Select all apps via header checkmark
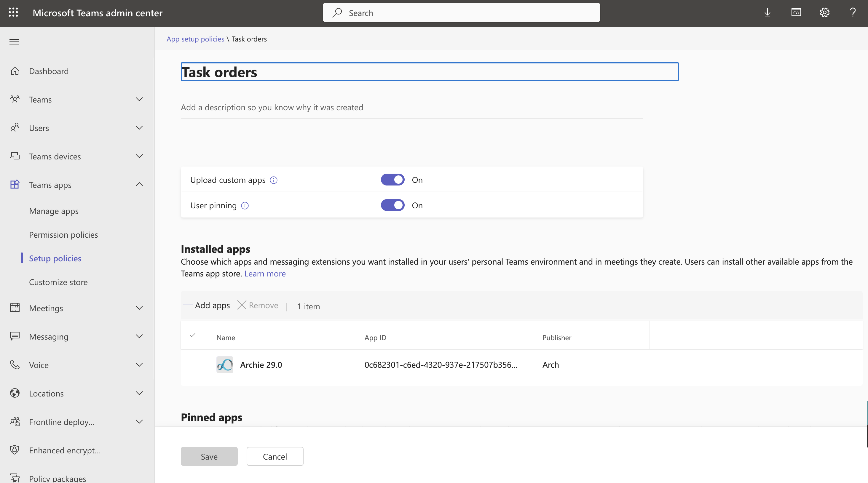This screenshot has height=483, width=868. pos(193,335)
